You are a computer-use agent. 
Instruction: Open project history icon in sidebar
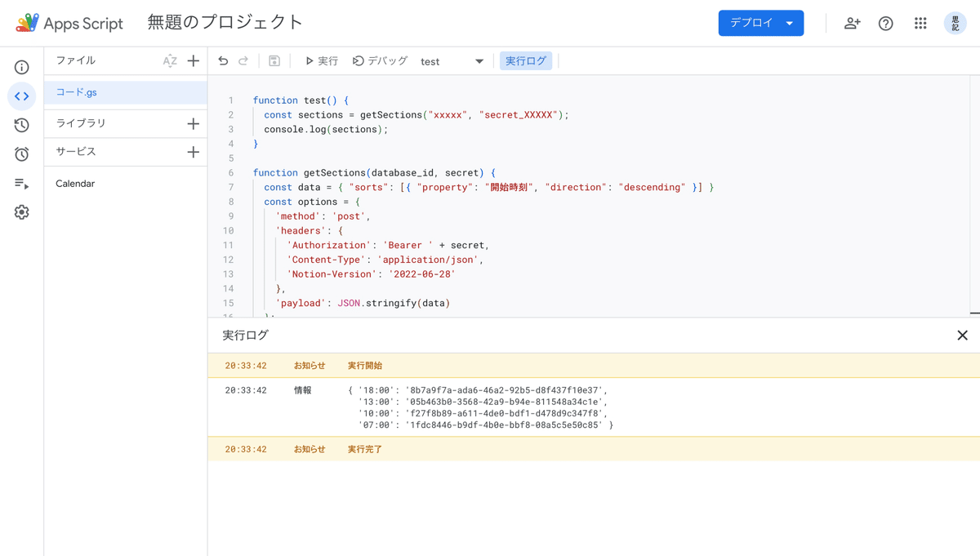coord(22,125)
